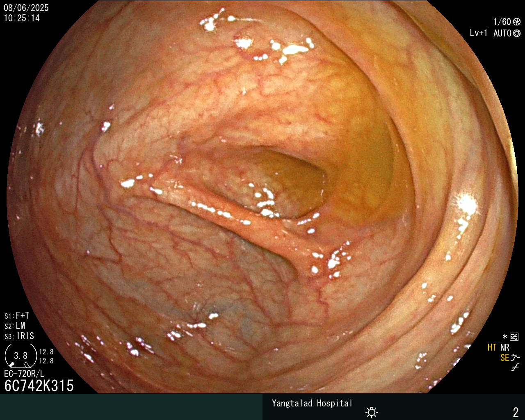Click the yellow HT indicator
The height and width of the screenshot is (420, 525).
tap(492, 347)
